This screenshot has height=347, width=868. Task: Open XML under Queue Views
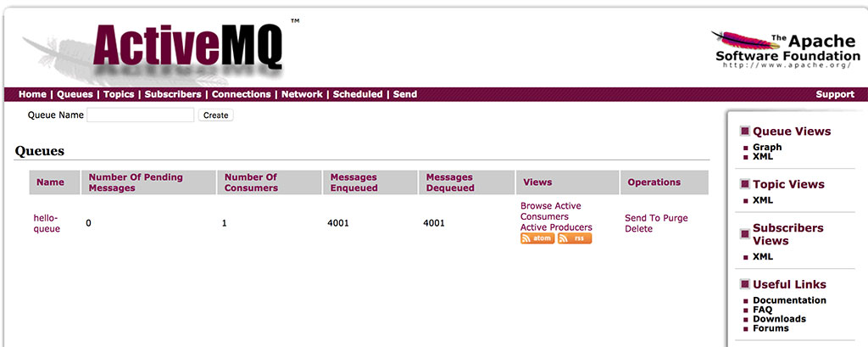click(x=763, y=156)
